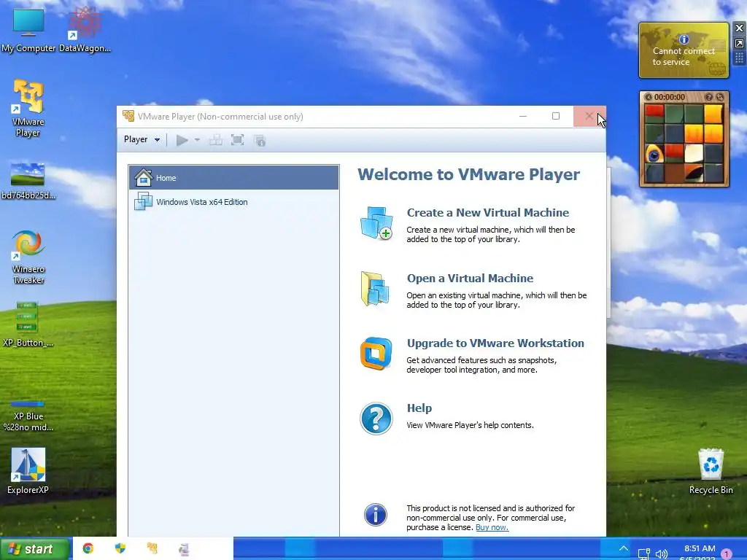Image resolution: width=747 pixels, height=560 pixels.
Task: Click the puzzle gadget timer pause icon
Action: click(x=649, y=97)
